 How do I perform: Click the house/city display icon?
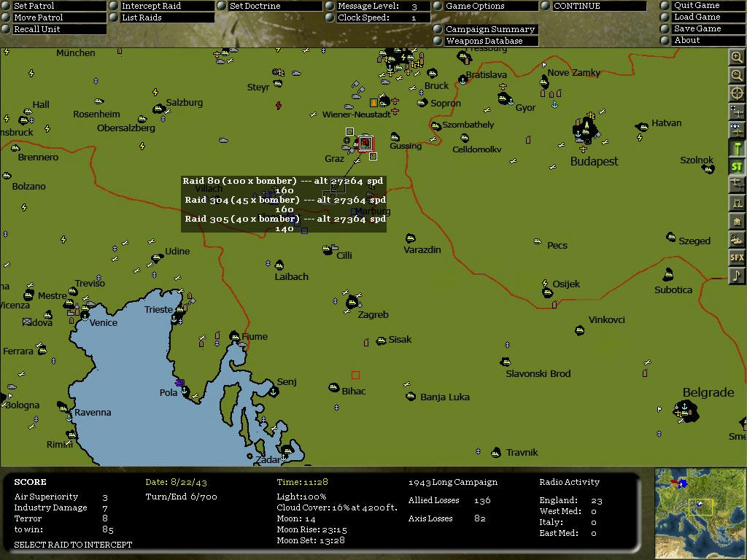click(737, 221)
